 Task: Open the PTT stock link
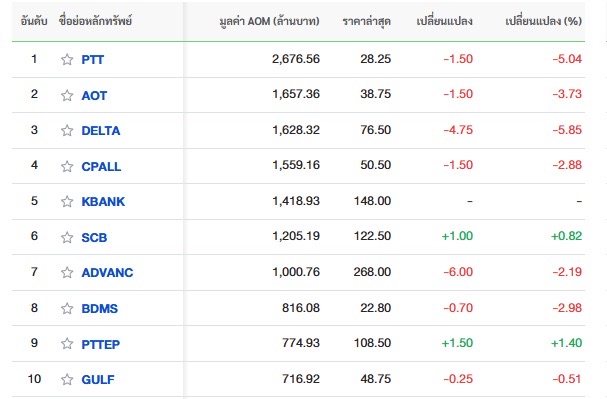coord(93,60)
